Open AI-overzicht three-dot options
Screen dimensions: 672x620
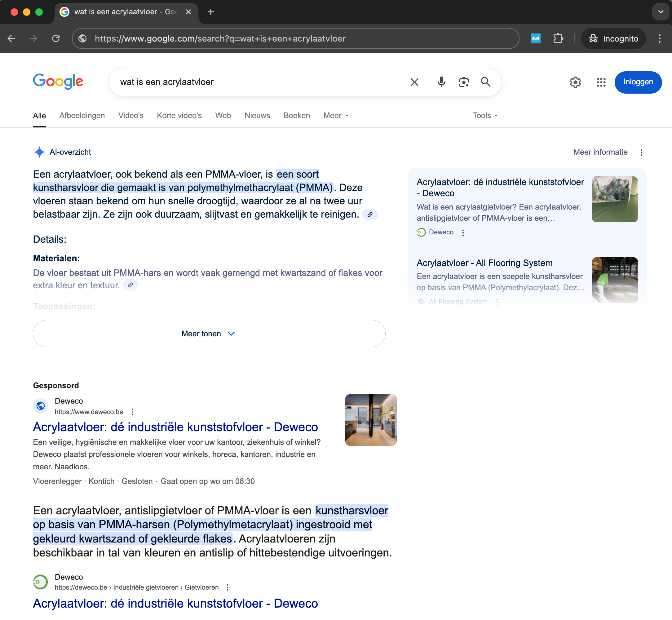[x=641, y=153]
